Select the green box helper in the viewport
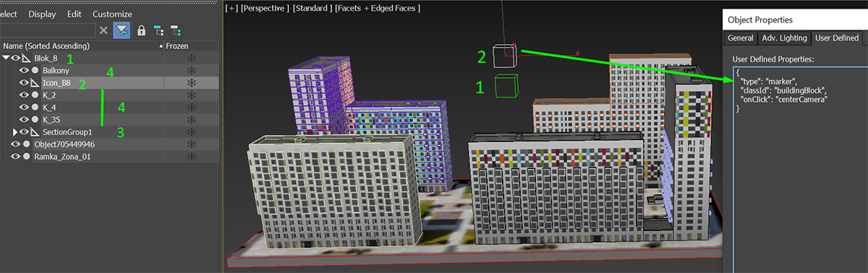This screenshot has height=273, width=868. [x=506, y=85]
